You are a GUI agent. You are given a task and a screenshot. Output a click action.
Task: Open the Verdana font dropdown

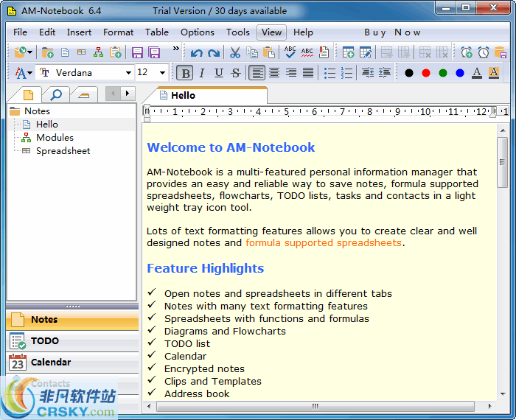tap(128, 73)
